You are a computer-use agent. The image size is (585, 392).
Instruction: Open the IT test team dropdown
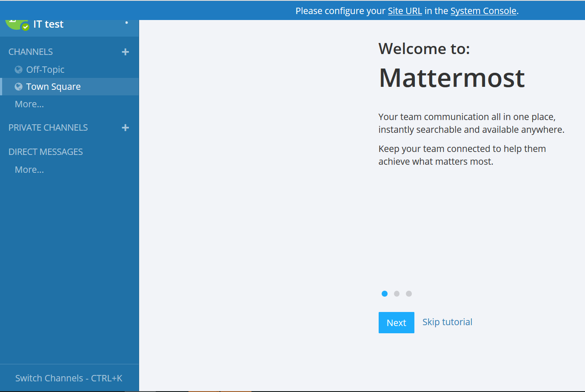pyautogui.click(x=49, y=25)
